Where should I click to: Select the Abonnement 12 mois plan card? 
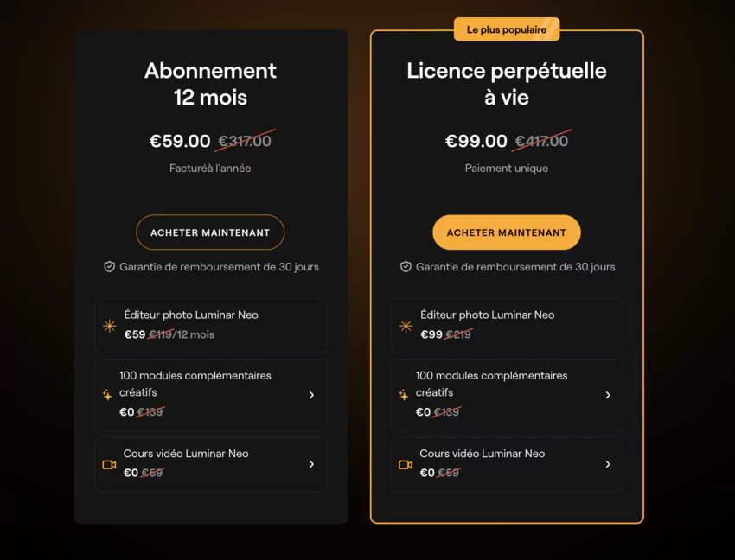click(210, 84)
